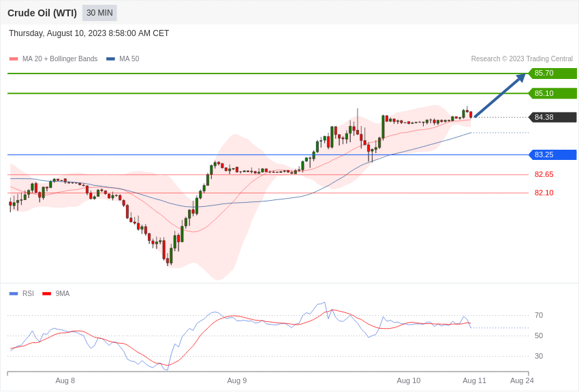Click the Crude Oil (WTI) title

[42, 13]
